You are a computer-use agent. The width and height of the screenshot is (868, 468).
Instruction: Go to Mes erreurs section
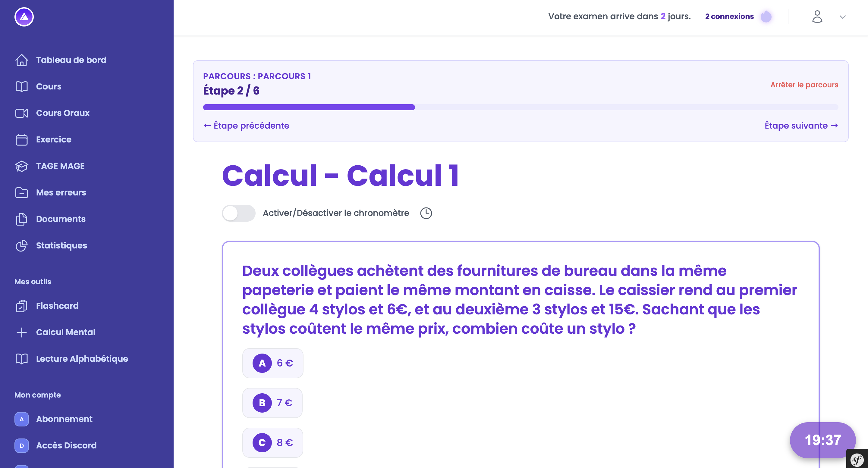[x=61, y=192]
